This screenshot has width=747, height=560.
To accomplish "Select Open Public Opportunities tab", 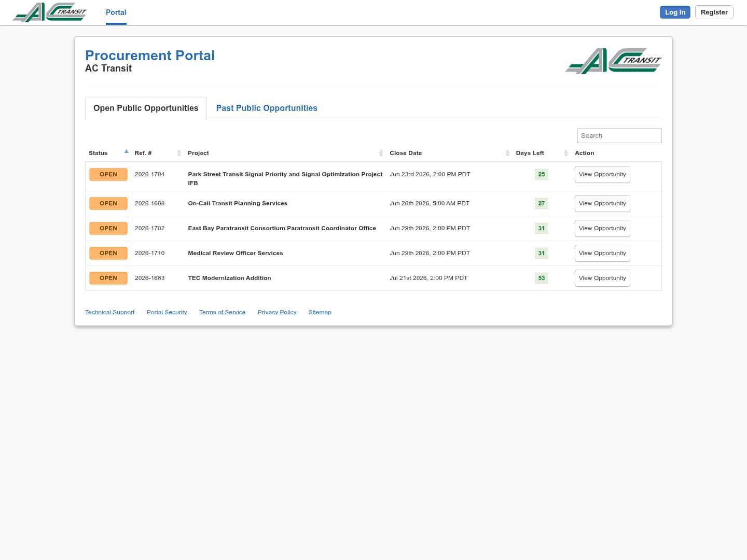I will click(x=146, y=108).
